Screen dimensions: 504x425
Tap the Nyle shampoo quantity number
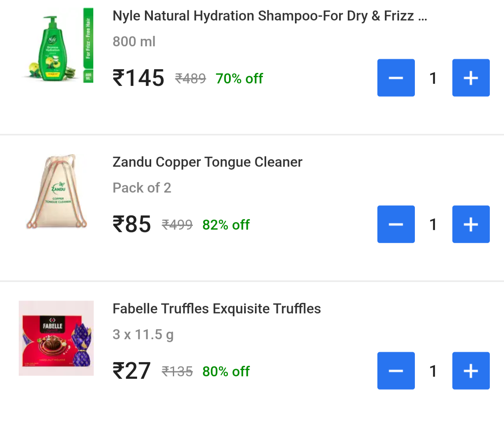pos(433,78)
